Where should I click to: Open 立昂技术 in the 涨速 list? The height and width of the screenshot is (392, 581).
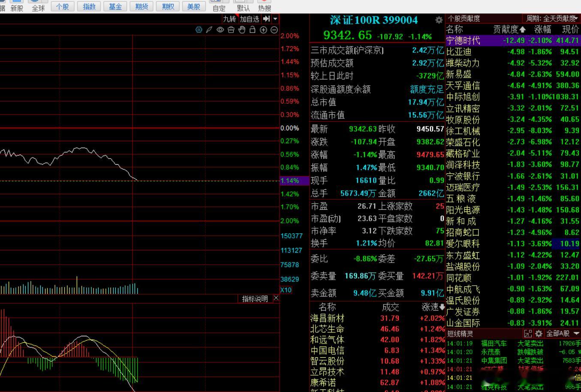tap(378, 372)
